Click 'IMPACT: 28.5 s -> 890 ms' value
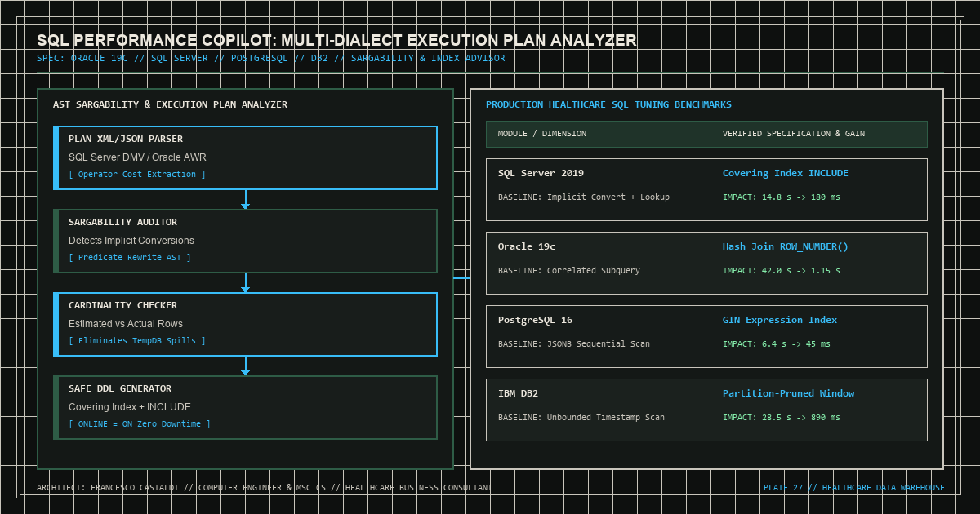This screenshot has width=980, height=514. coord(782,417)
